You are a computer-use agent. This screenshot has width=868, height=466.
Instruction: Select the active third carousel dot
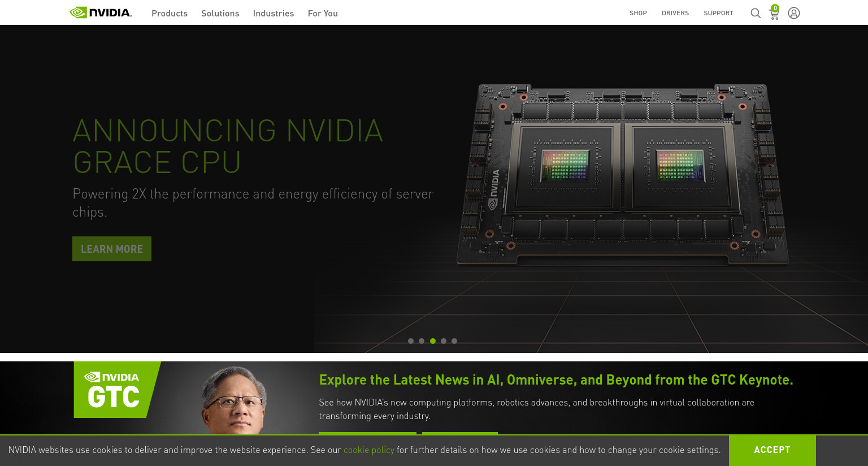433,341
